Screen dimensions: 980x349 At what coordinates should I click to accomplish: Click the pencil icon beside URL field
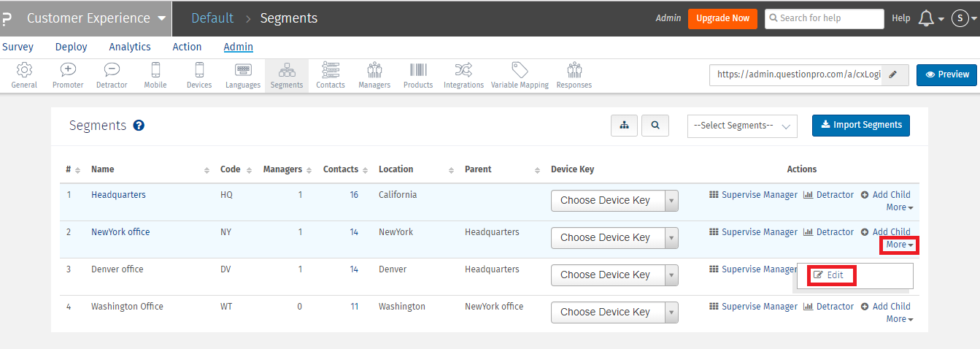point(895,74)
